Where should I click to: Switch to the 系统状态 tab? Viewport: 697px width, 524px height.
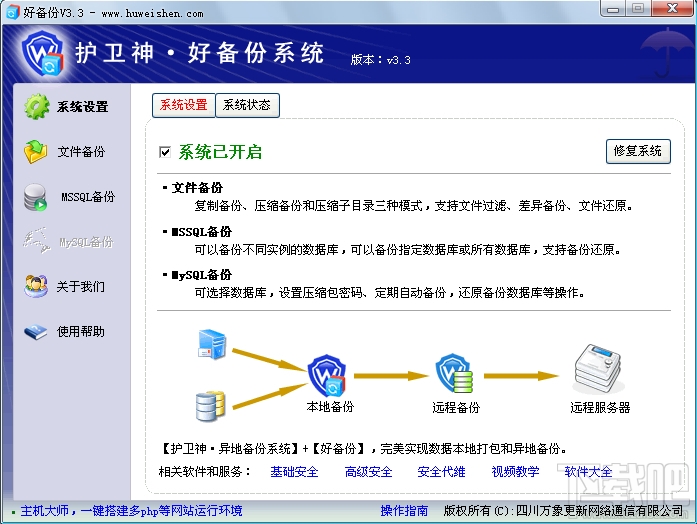tap(247, 105)
